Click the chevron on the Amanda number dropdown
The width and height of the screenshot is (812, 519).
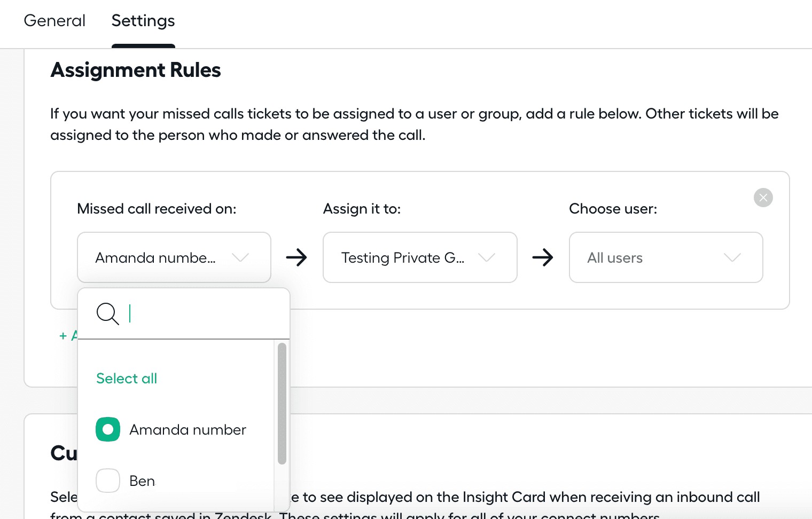pos(240,257)
